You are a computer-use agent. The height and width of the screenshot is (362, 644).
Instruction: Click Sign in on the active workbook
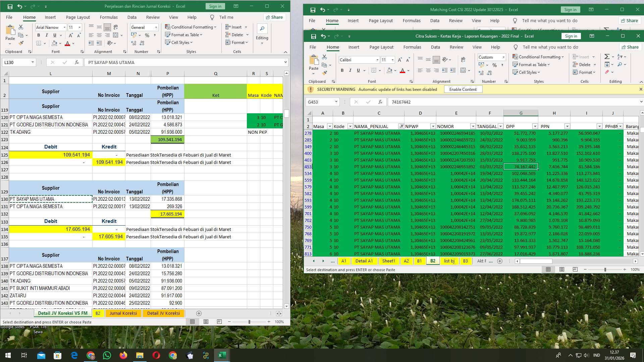[x=571, y=36]
